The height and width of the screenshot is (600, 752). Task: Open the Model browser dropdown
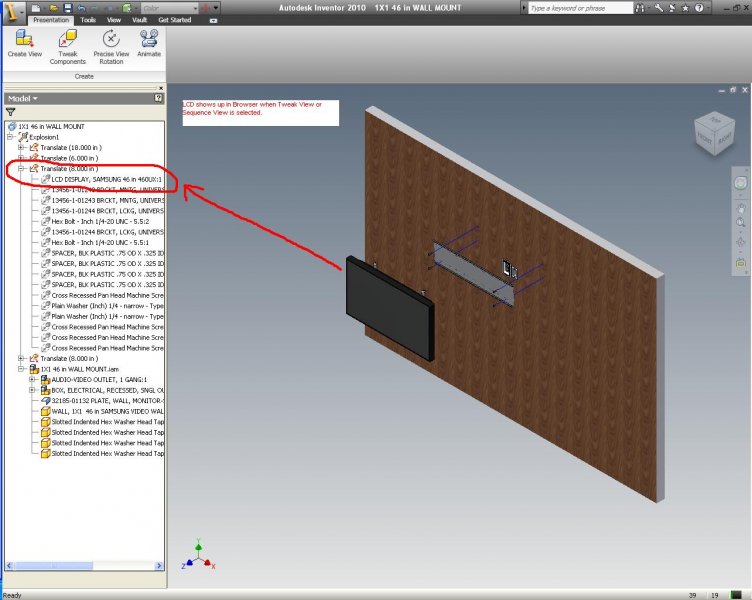[x=22, y=98]
